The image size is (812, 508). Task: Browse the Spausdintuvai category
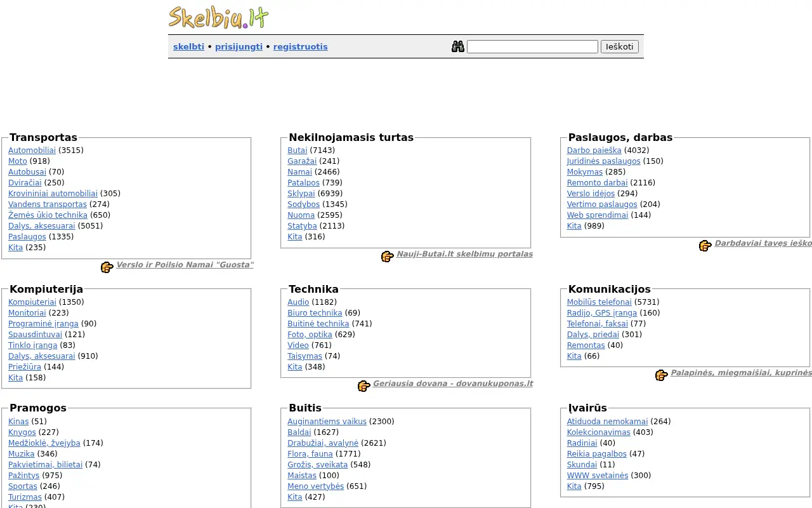36,335
